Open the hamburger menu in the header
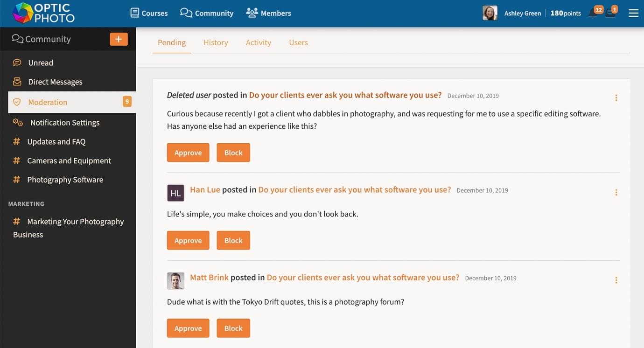This screenshot has height=348, width=644. pos(633,13)
